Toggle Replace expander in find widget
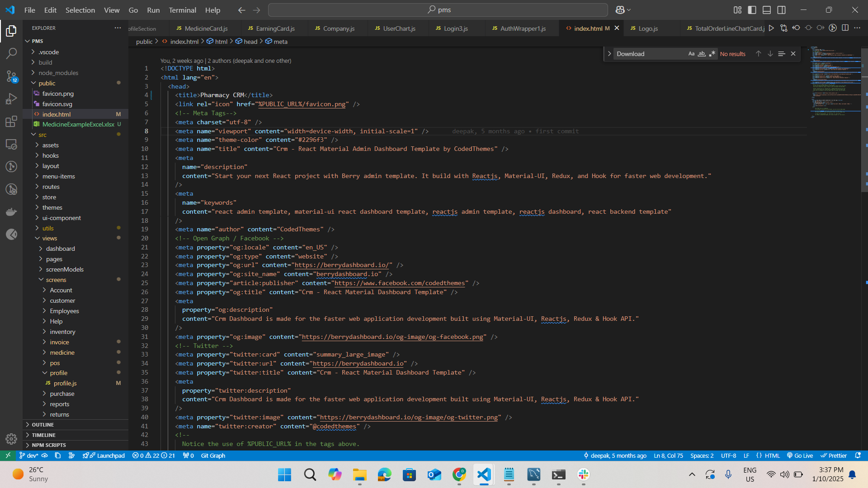 click(609, 54)
